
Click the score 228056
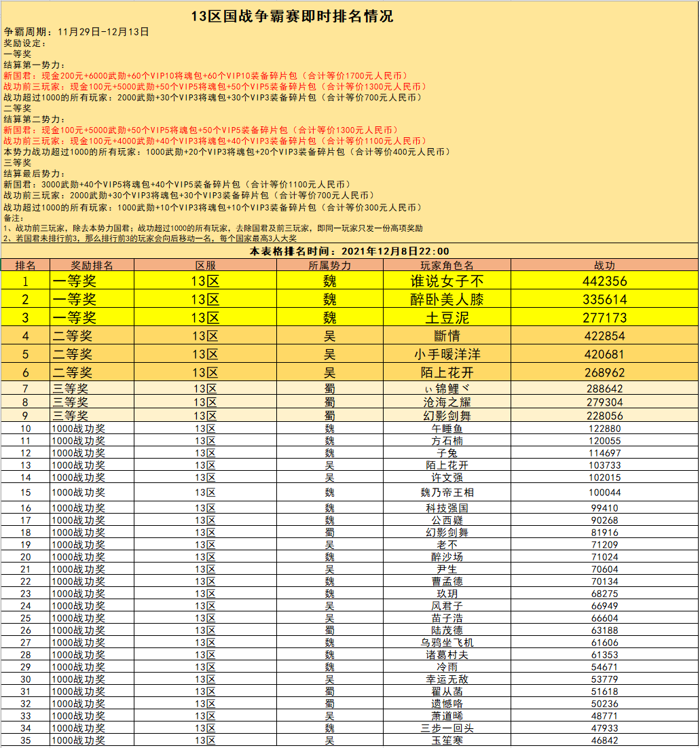click(605, 416)
